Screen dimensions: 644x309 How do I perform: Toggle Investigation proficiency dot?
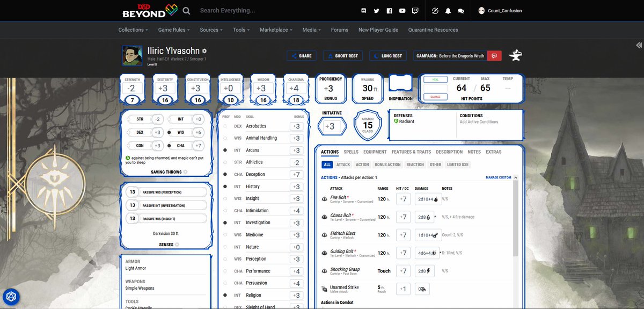[x=225, y=222]
